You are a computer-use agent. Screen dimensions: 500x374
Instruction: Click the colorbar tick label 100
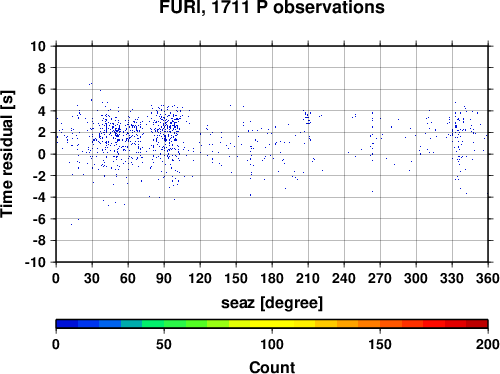[x=272, y=344]
